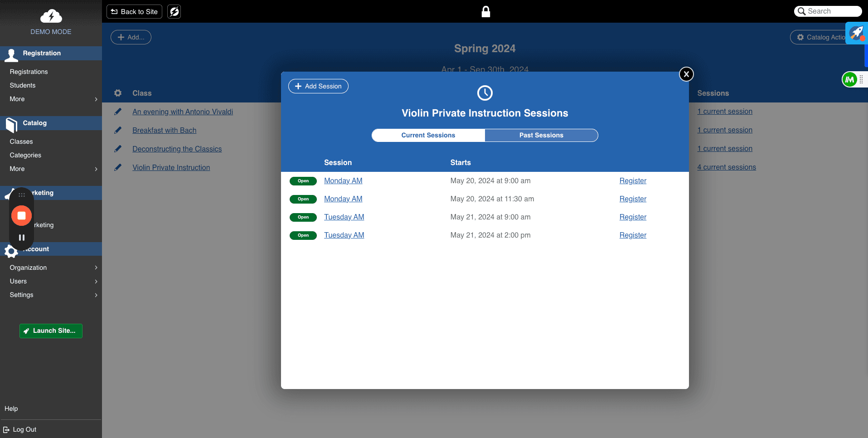Open Categories in the sidebar
Screen dimensions: 868x438
tap(25, 155)
